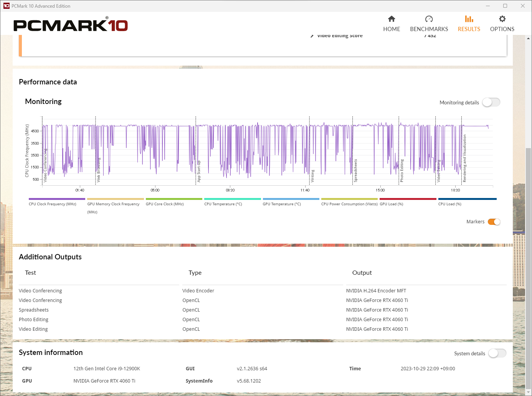Click the CPU Load (%) legend label
This screenshot has height=396, width=532.
(450, 204)
